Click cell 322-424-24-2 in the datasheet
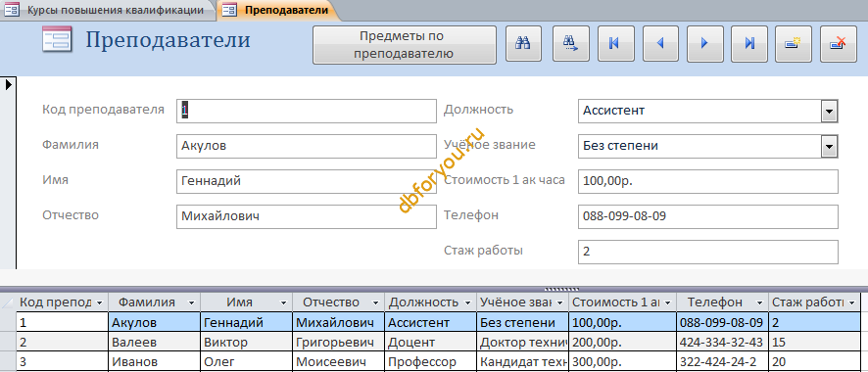 722,362
